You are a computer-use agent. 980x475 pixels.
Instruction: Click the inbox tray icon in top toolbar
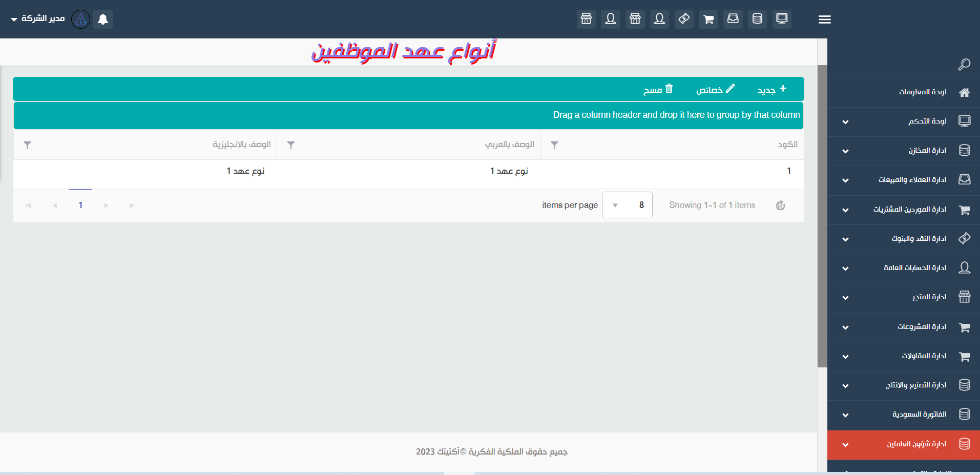733,19
